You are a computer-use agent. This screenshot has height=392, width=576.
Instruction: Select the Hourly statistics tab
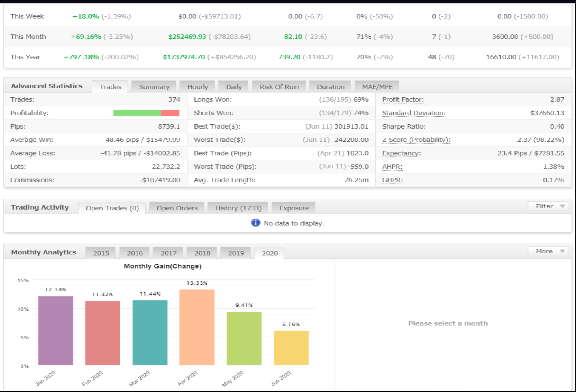click(198, 87)
